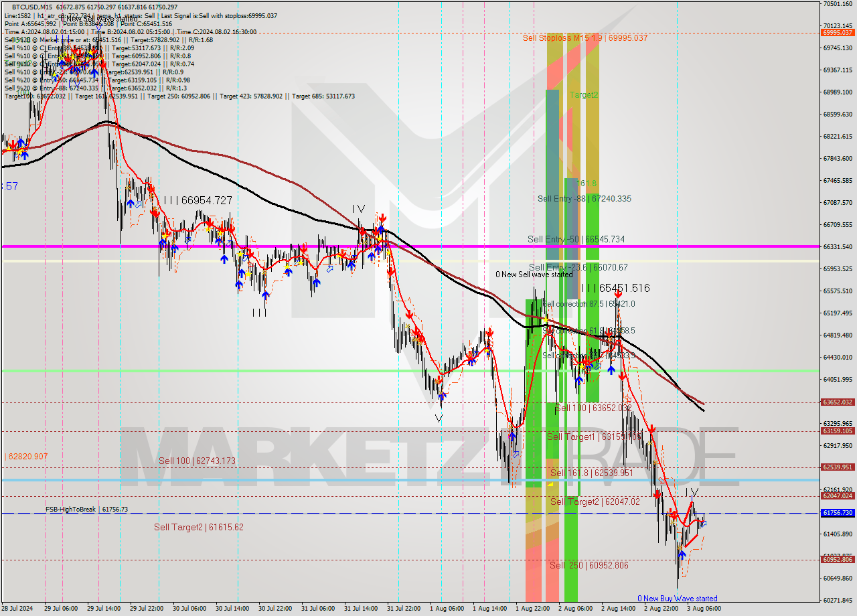Select the 'Sell Entry -50 | 66545.734' label
Viewport: 857px width, 616px height.
pyautogui.click(x=576, y=239)
